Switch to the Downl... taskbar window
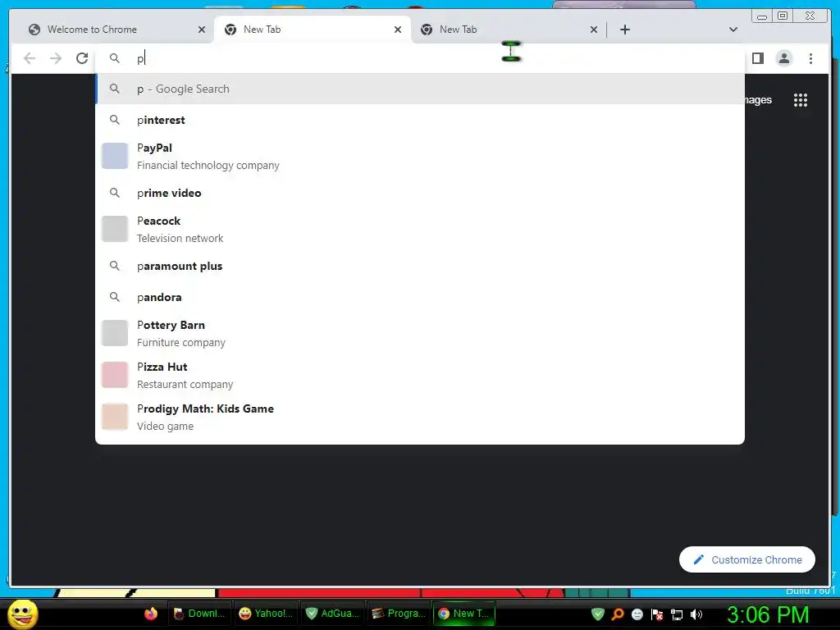This screenshot has width=840, height=630. click(x=199, y=614)
